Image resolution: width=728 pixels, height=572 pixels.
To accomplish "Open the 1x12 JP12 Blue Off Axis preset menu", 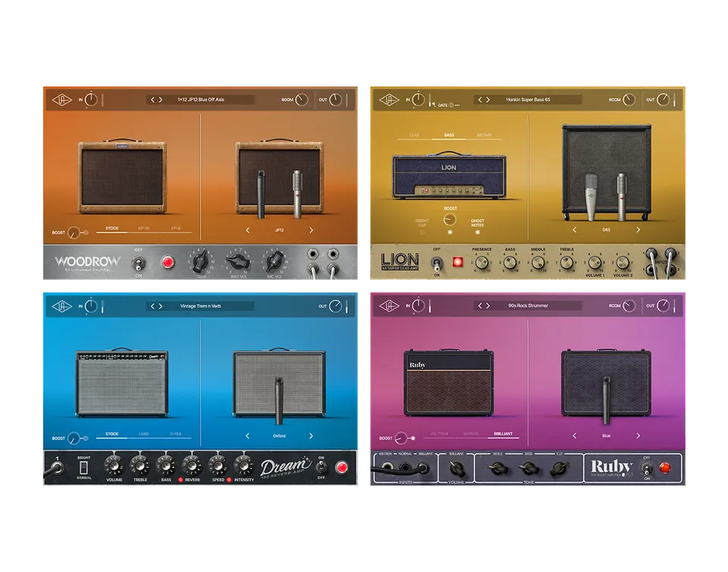I will coord(200,100).
